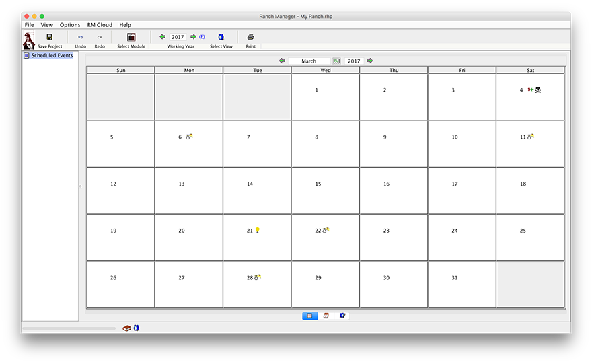Click the Undo arrow icon
This screenshot has width=592, height=364.
[x=81, y=37]
